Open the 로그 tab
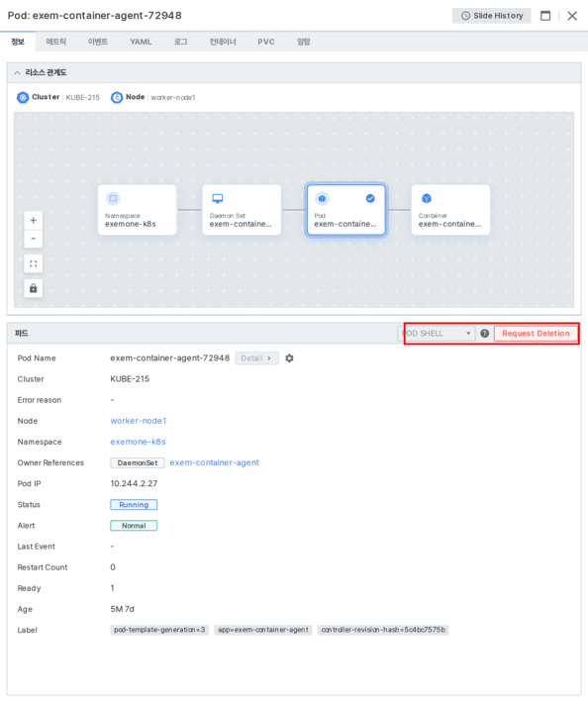The height and width of the screenshot is (706, 588). click(x=180, y=42)
